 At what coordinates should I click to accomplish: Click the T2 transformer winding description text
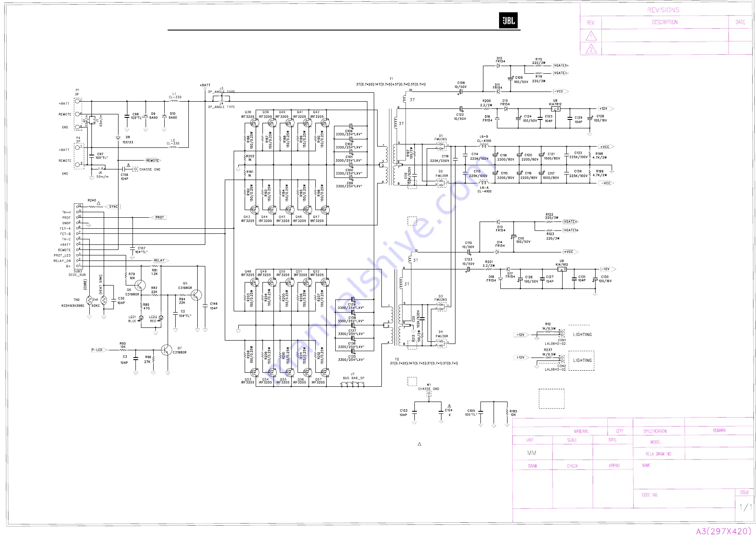pos(424,363)
